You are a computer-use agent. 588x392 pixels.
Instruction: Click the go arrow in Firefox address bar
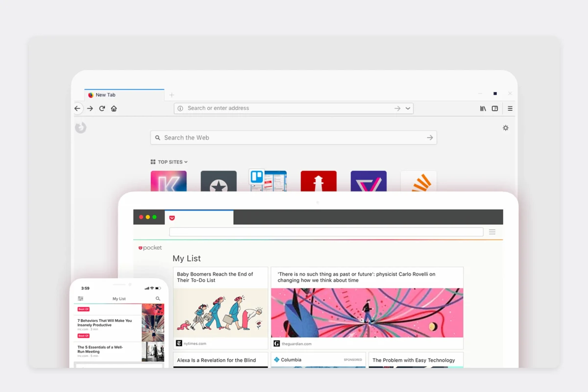tap(397, 108)
